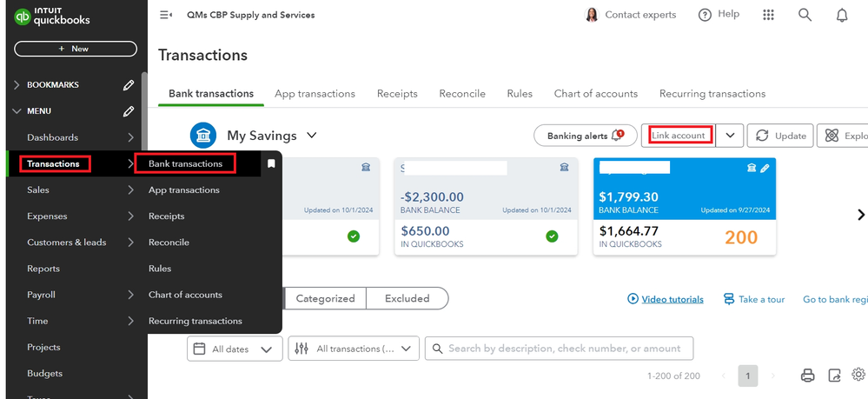Click the Update button
Viewport: 868px width, 399px height.
(x=780, y=136)
